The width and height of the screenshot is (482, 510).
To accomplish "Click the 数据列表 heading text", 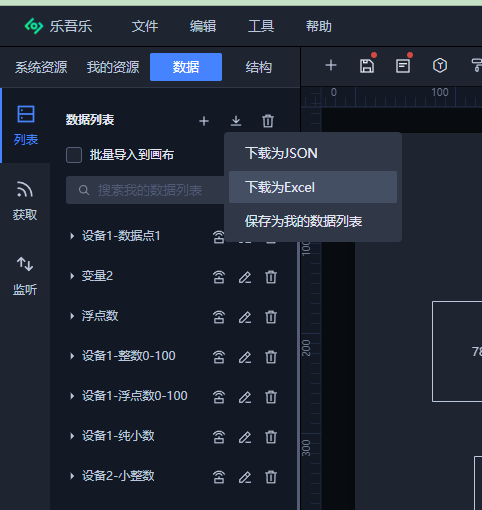I will click(90, 120).
